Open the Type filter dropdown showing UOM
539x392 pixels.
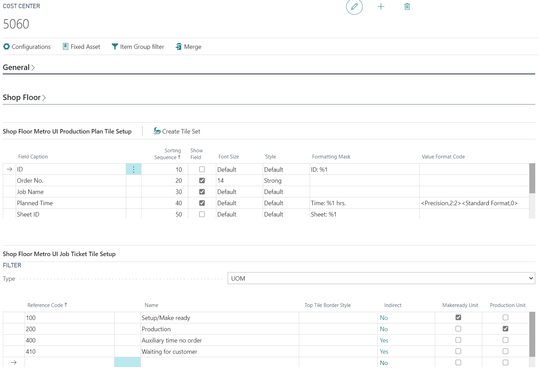coord(381,278)
